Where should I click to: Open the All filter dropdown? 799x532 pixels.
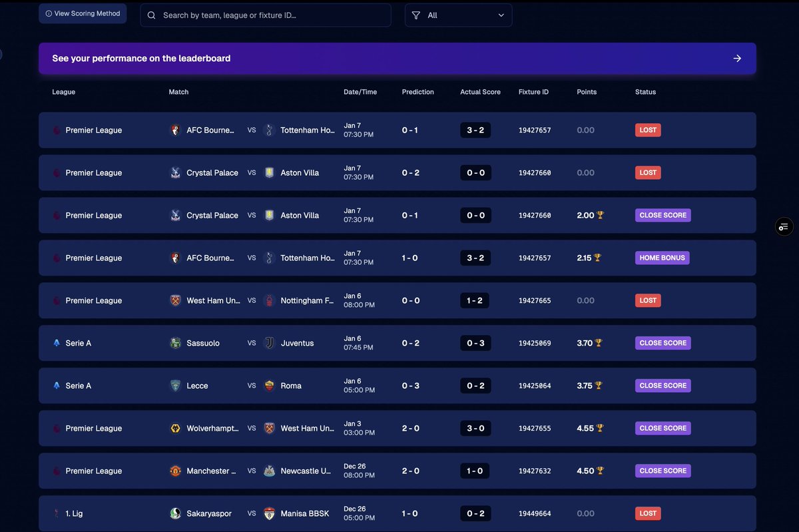[x=458, y=15]
